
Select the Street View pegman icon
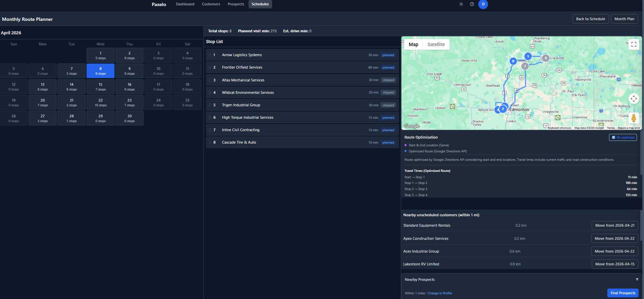[x=634, y=118]
